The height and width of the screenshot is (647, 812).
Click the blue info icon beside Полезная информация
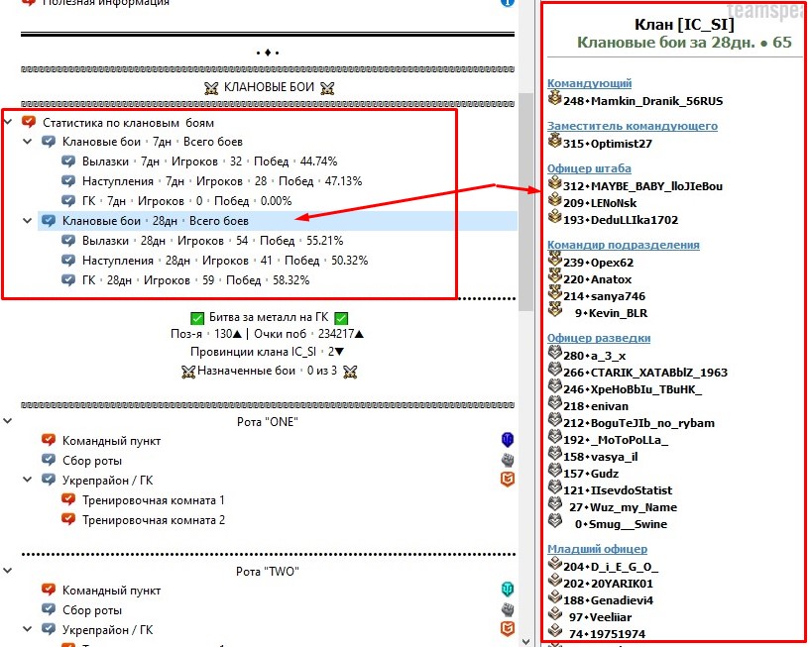click(x=508, y=3)
